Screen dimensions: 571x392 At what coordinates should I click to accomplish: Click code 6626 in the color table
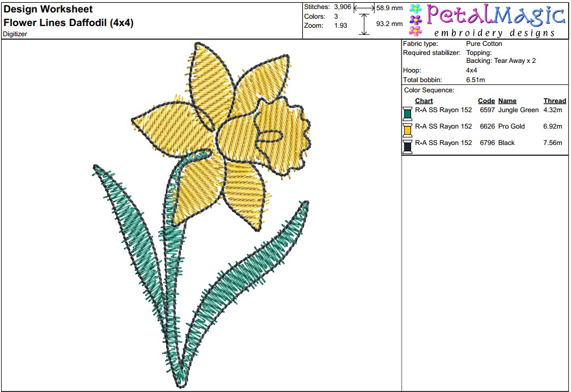[487, 126]
